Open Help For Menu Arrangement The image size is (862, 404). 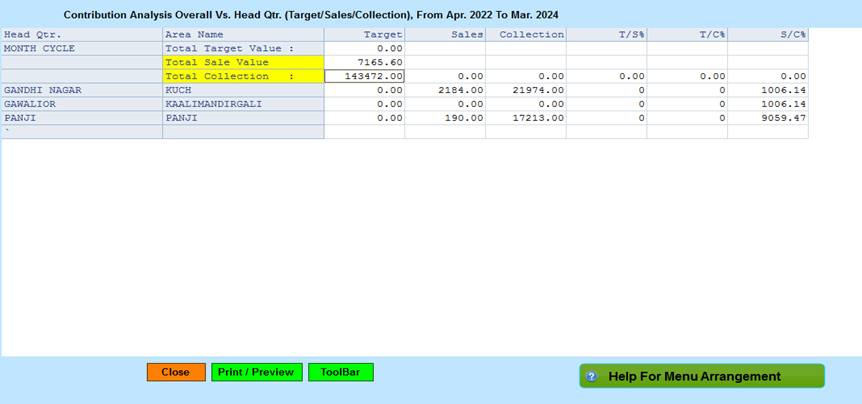tap(701, 376)
